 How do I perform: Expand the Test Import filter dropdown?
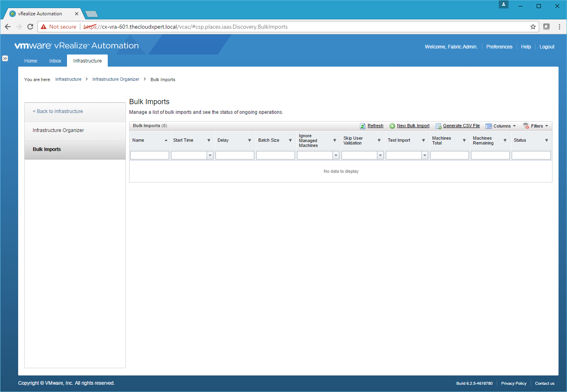pos(425,155)
